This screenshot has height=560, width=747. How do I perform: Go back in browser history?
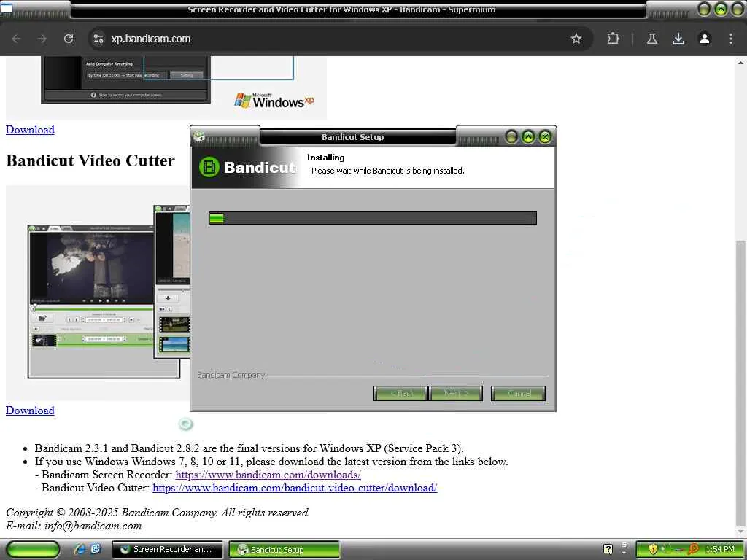pyautogui.click(x=16, y=39)
